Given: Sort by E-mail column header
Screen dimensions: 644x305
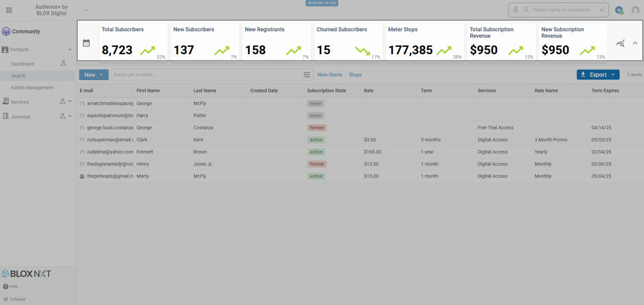Looking at the screenshot, I should 87,91.
